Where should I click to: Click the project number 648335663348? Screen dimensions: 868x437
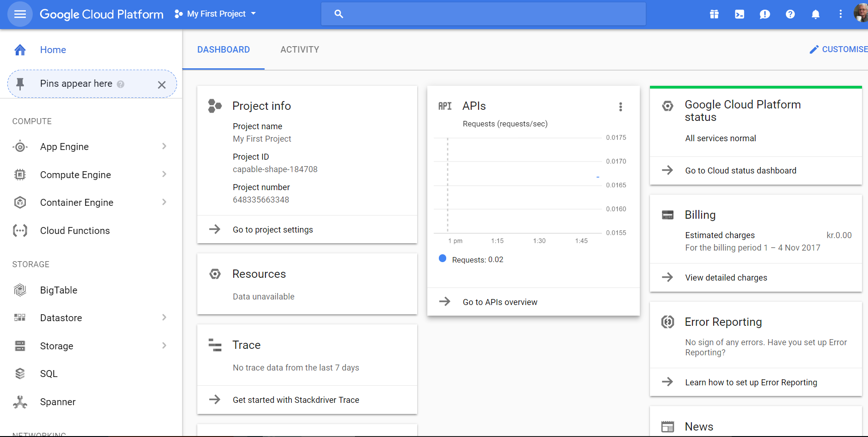pyautogui.click(x=261, y=200)
